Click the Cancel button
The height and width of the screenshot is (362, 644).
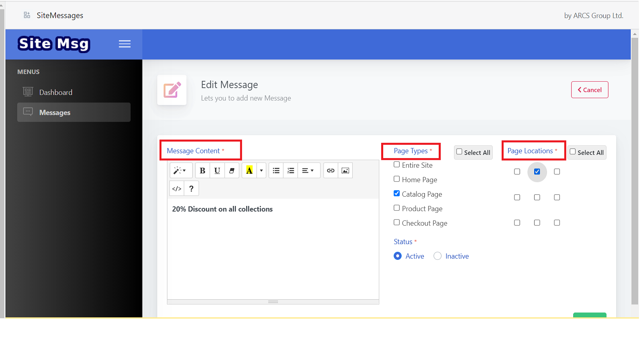(x=589, y=90)
